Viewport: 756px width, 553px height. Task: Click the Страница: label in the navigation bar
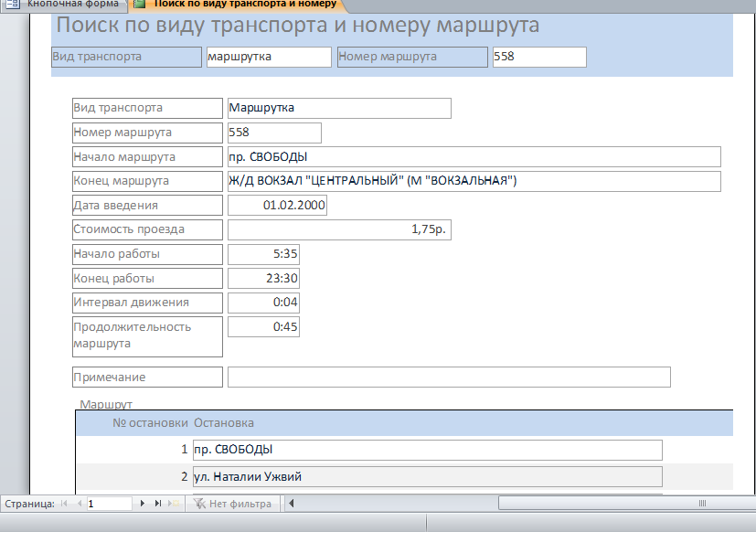pos(29,504)
